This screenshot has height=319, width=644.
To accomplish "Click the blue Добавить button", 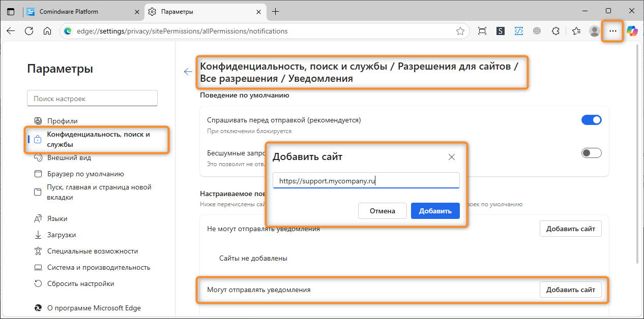I will 435,211.
